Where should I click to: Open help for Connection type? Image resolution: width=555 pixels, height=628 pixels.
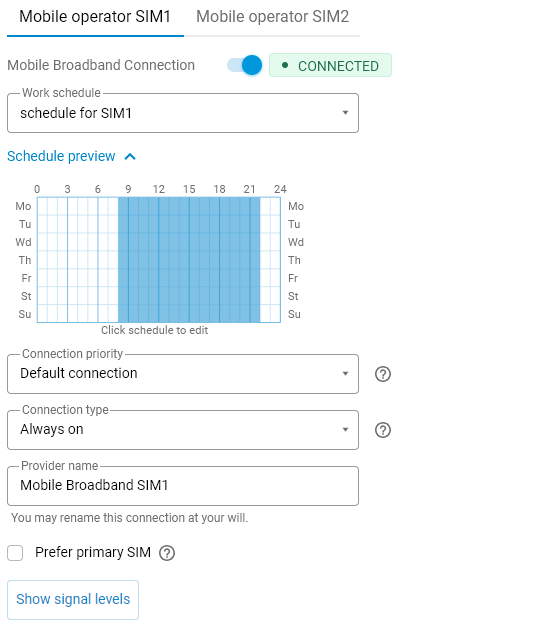382,430
